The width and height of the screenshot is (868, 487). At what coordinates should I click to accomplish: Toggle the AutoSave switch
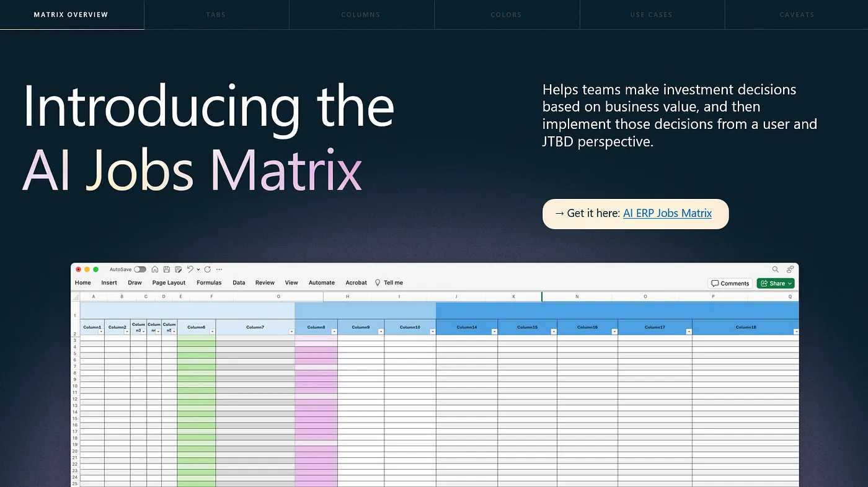coord(140,270)
